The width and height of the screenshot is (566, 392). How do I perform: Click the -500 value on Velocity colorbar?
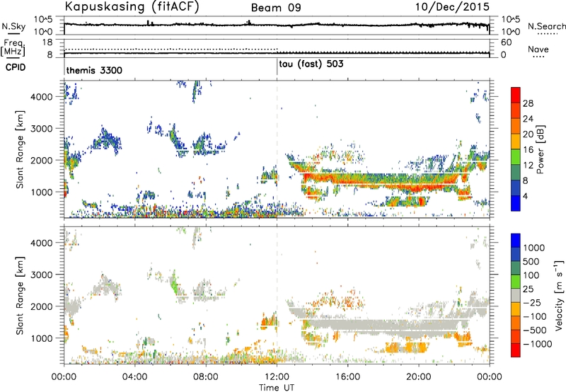[535, 330]
